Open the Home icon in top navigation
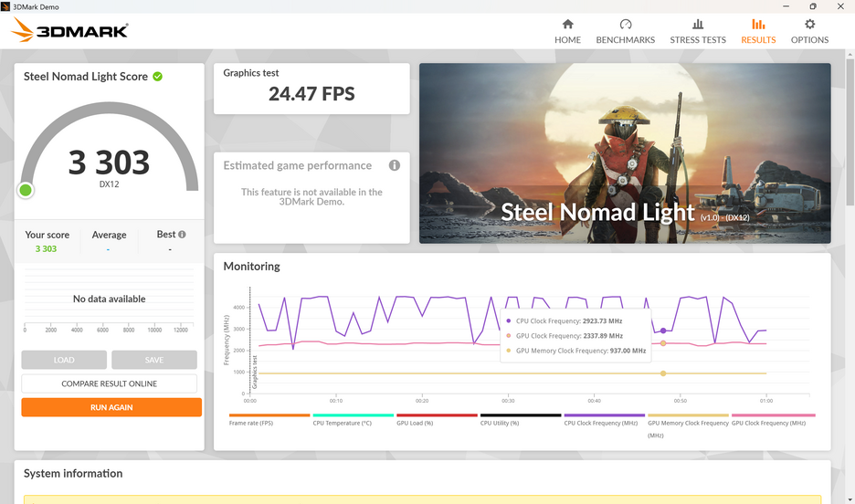This screenshot has height=504, width=855. (x=567, y=24)
